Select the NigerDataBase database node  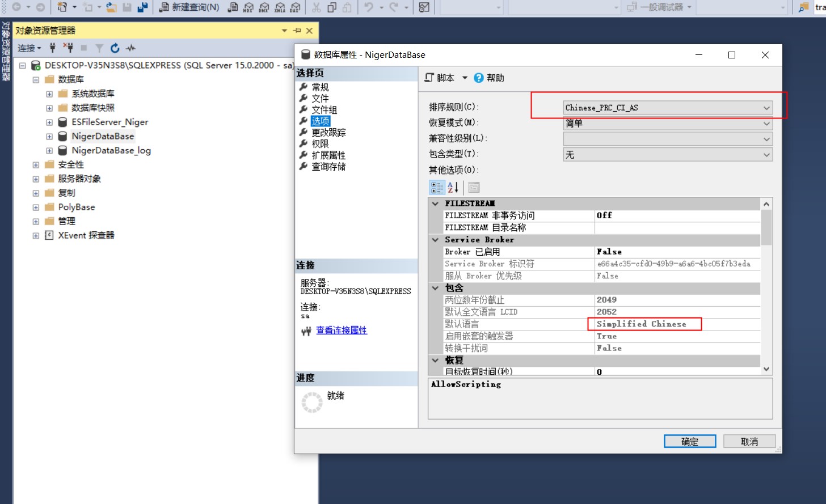coord(103,136)
